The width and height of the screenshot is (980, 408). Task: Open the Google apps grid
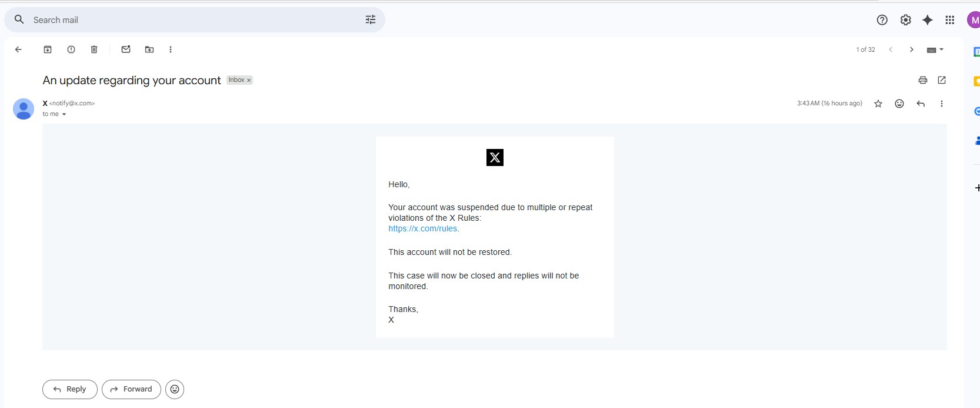coord(949,20)
